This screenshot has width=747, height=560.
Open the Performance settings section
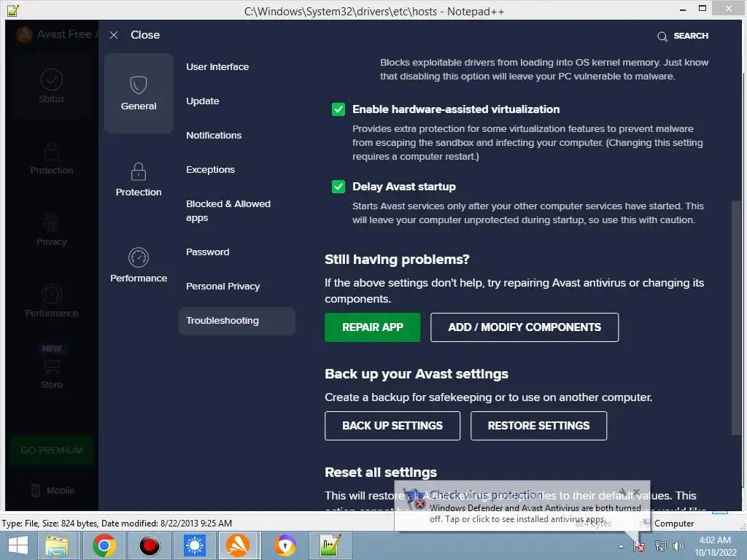pos(138,265)
